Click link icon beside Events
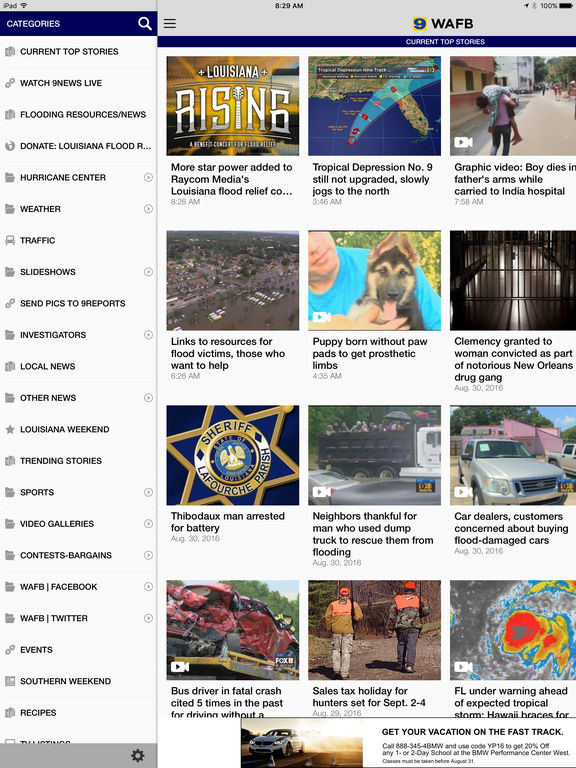The image size is (576, 768). pos(10,650)
